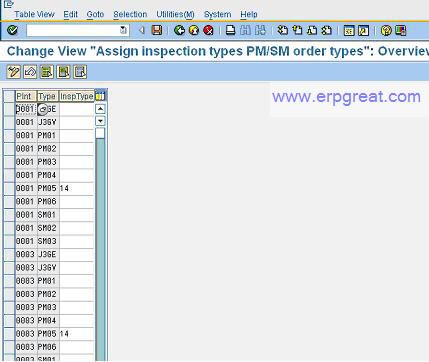This screenshot has width=429, height=362.
Task: Select row 0001 PM01 via its row selector
Action: click(9, 136)
